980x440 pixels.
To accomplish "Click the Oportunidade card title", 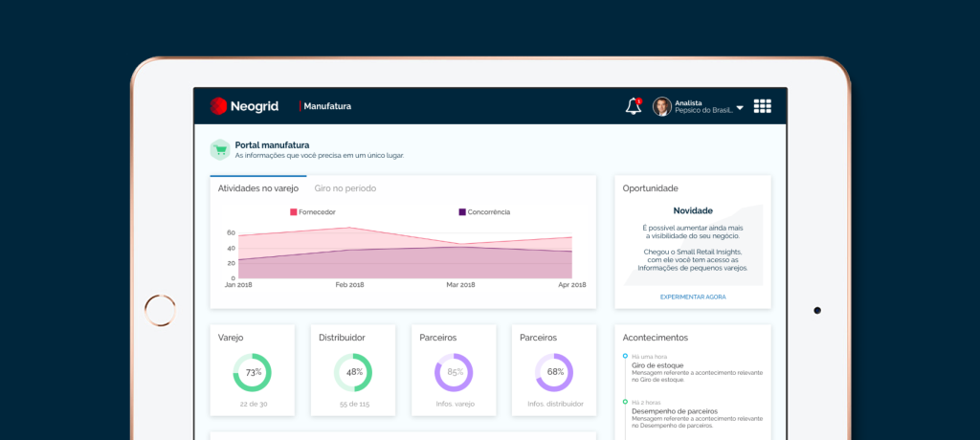I will [x=650, y=188].
